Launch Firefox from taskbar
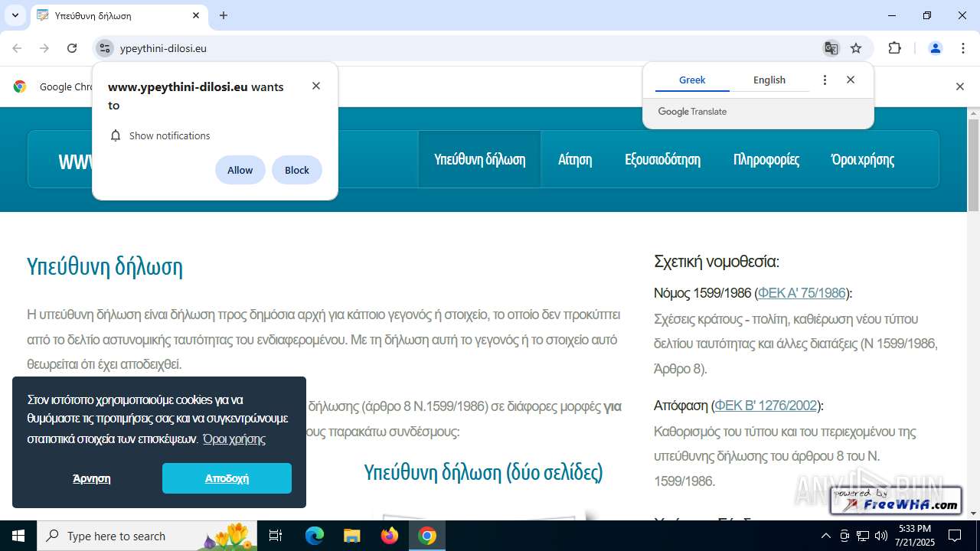 pos(390,536)
